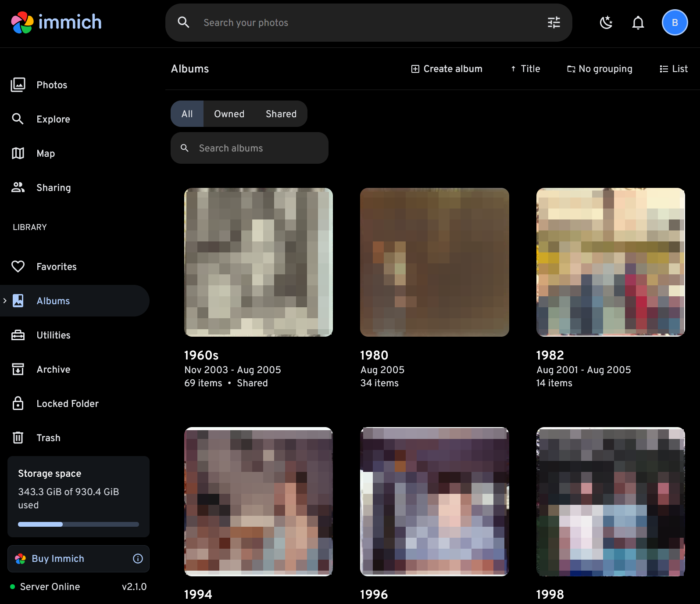Select the All albums filter tab
This screenshot has width=700, height=604.
tap(187, 114)
